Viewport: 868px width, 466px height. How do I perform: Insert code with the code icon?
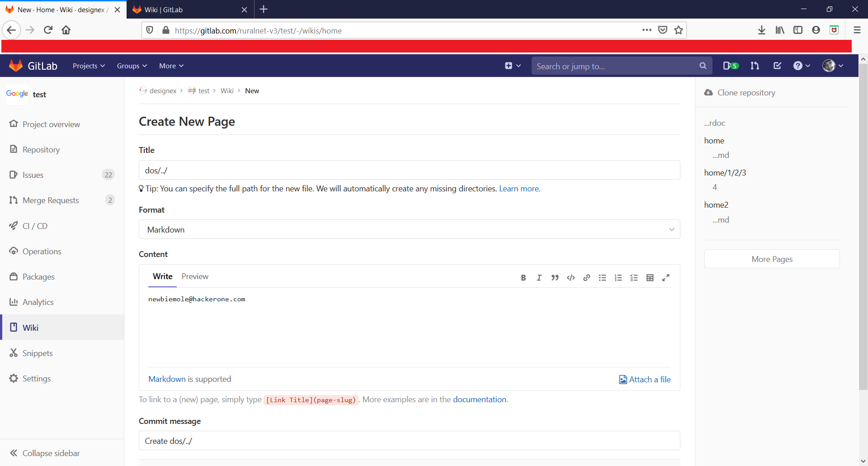571,278
